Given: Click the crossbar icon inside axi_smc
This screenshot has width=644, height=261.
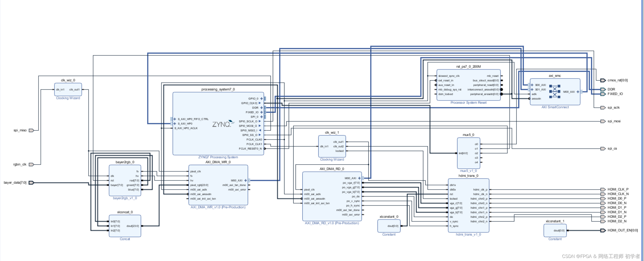Looking at the screenshot, I should point(555,91).
